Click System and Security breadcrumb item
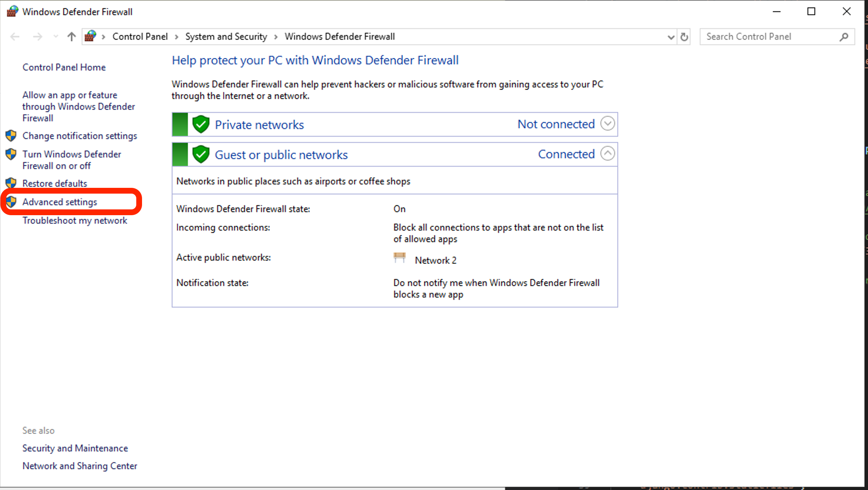The image size is (868, 490). coord(226,37)
